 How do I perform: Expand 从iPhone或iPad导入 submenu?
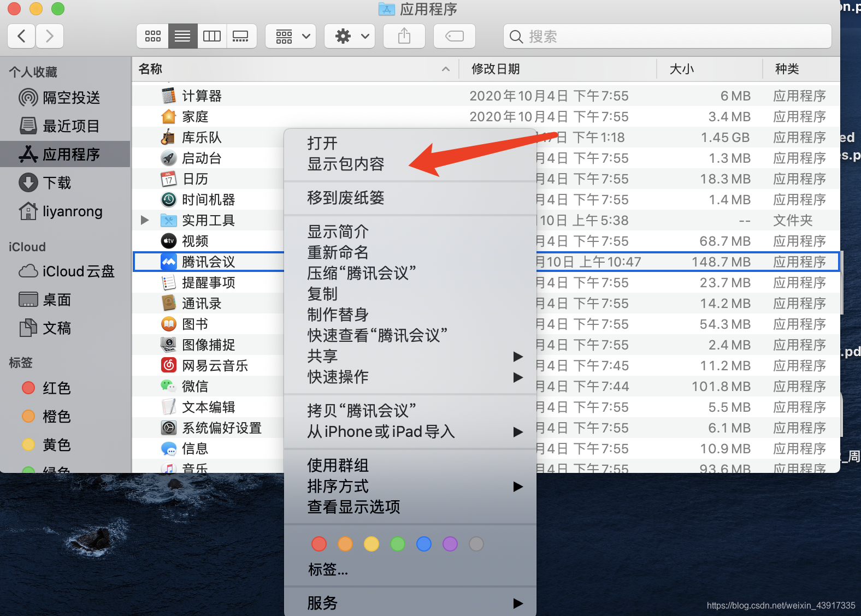pyautogui.click(x=410, y=431)
